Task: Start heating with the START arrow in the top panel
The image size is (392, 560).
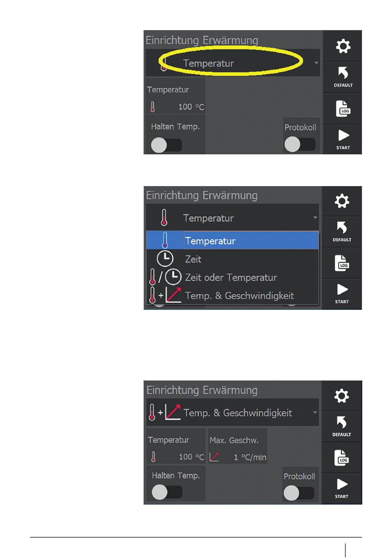Action: [x=343, y=139]
